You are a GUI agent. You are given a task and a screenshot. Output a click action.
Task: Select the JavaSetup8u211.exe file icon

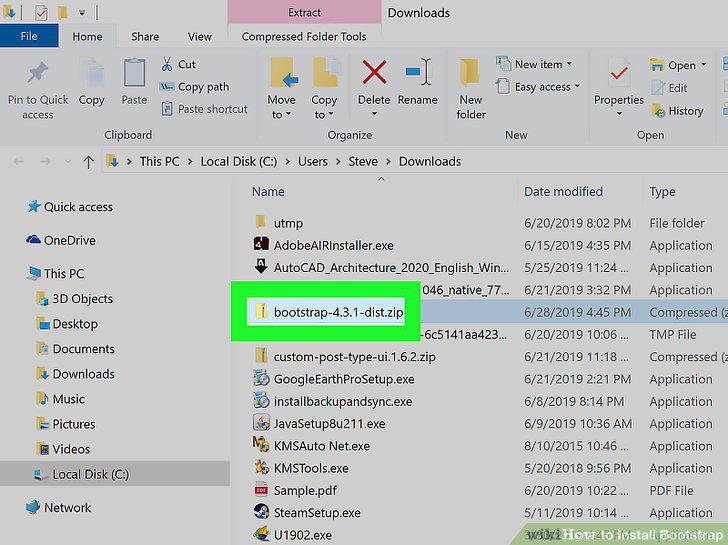[261, 422]
